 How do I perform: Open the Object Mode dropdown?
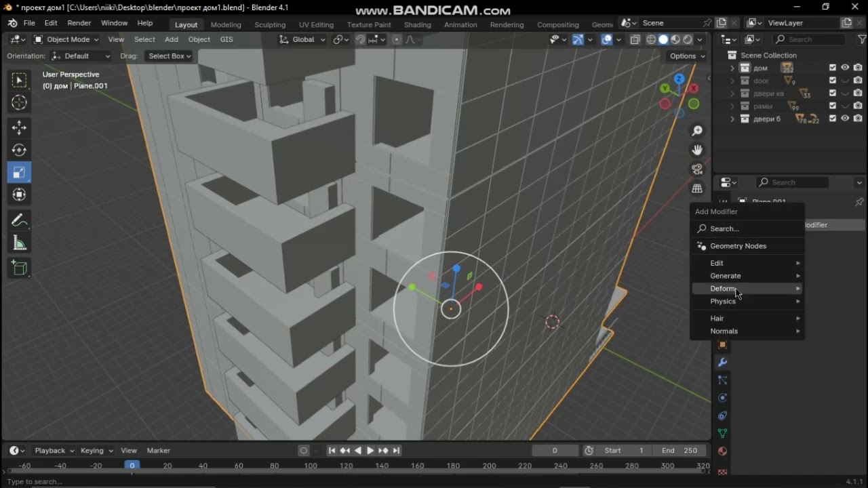coord(66,40)
